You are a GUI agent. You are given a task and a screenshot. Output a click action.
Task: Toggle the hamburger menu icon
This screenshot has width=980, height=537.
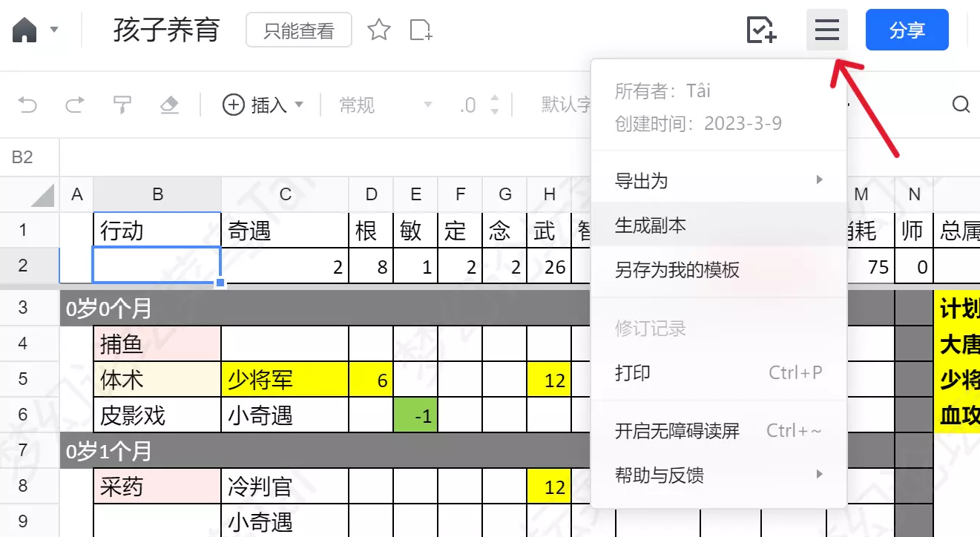coord(826,30)
